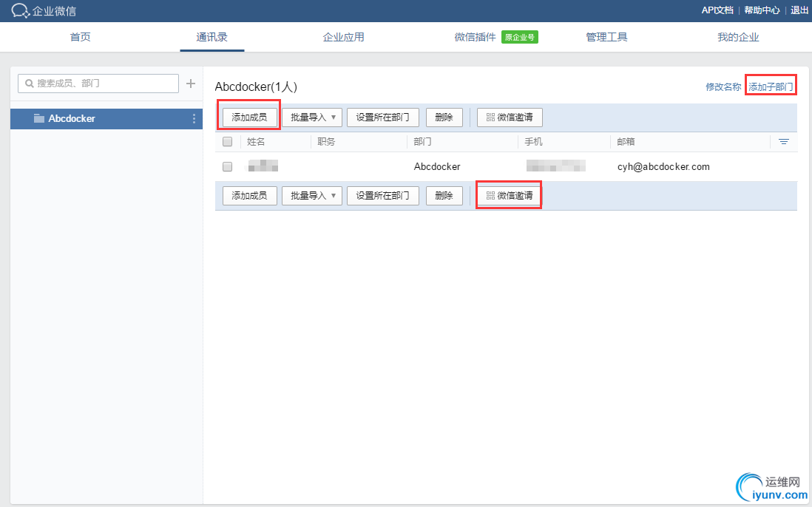Image resolution: width=812 pixels, height=507 pixels.
Task: Click the top 删除 button
Action: 444,118
